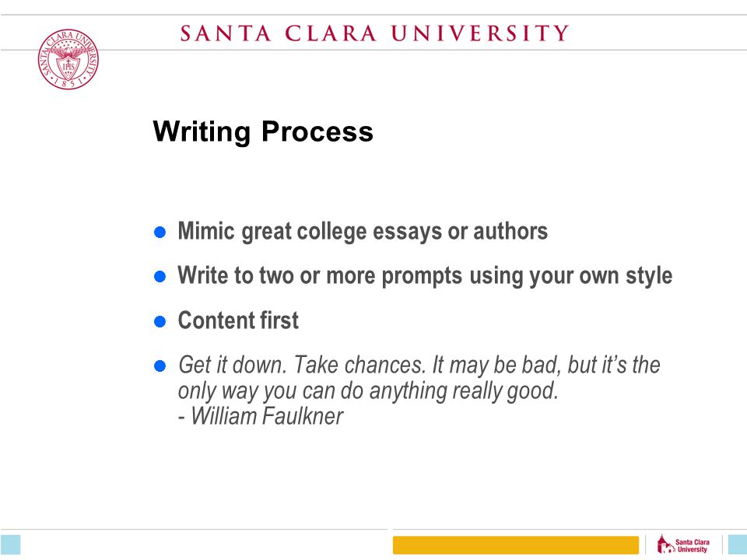747x560 pixels.
Task: Select the blue bullet beside Content first
Action: 160,321
